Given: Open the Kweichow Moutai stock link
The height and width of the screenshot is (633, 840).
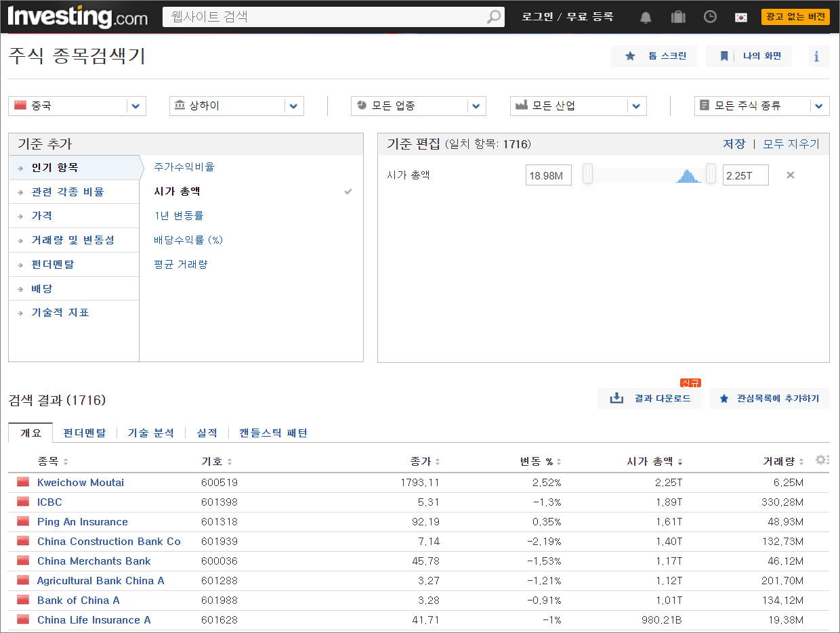Looking at the screenshot, I should coord(81,482).
